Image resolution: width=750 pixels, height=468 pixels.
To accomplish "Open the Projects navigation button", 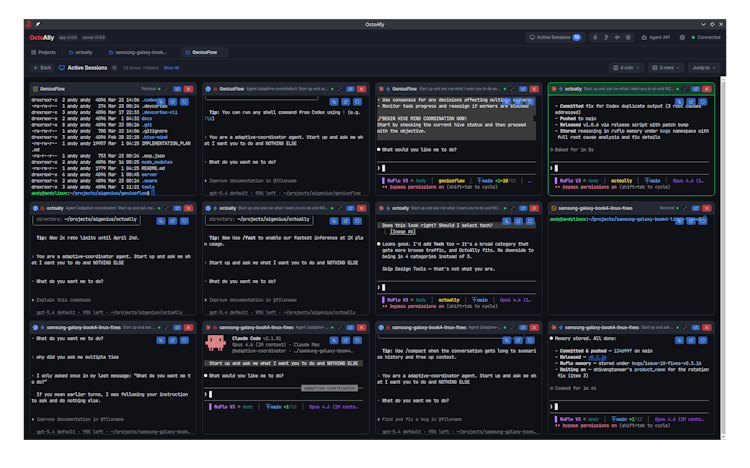I will 44,52.
